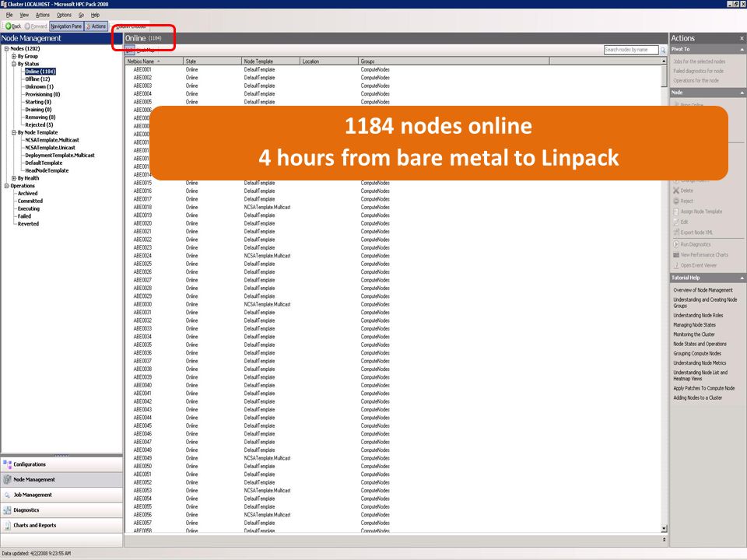Click the Assign Node Template icon
The image size is (747, 560).
pyautogui.click(x=676, y=212)
